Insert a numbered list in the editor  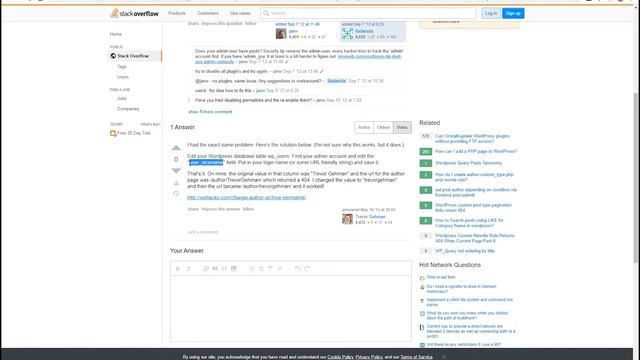point(251,269)
